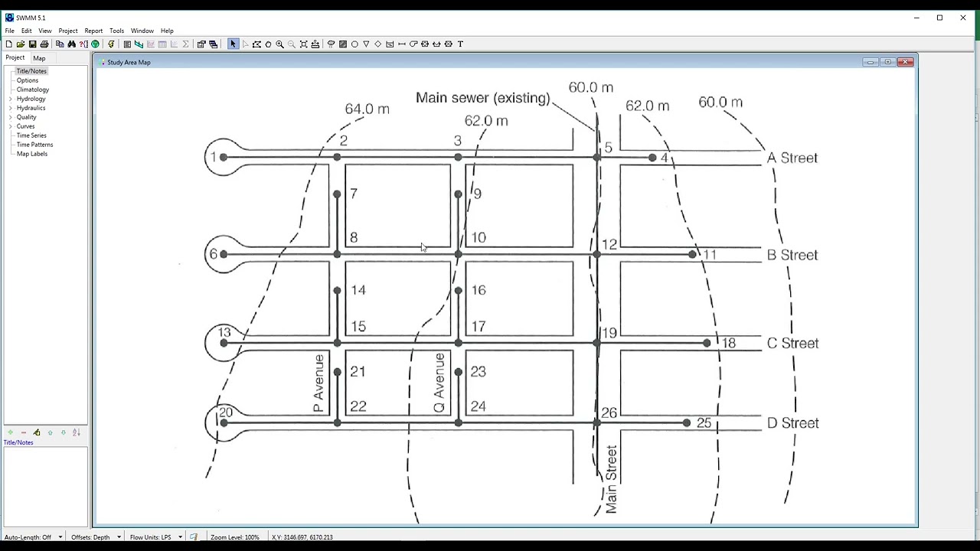Image resolution: width=980 pixels, height=551 pixels.
Task: Switch to the Project tab
Action: tap(15, 57)
